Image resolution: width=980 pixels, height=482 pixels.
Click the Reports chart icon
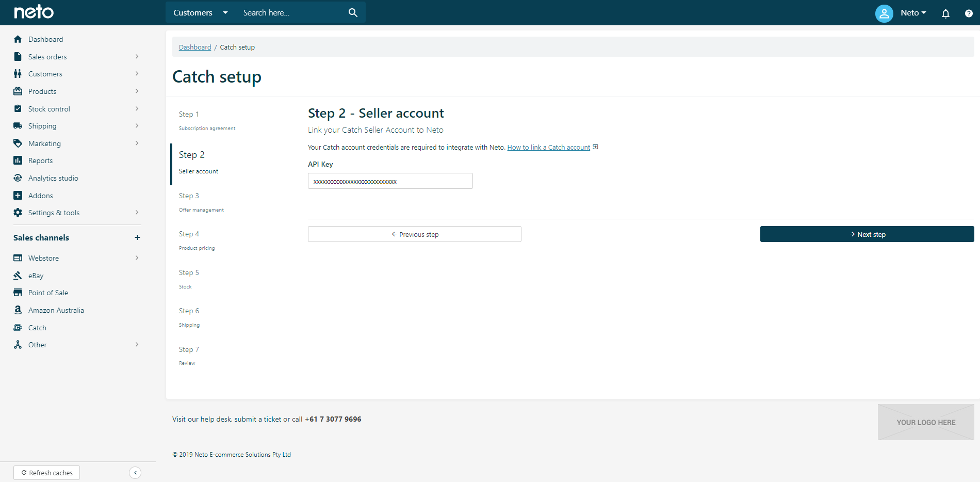coord(18,160)
